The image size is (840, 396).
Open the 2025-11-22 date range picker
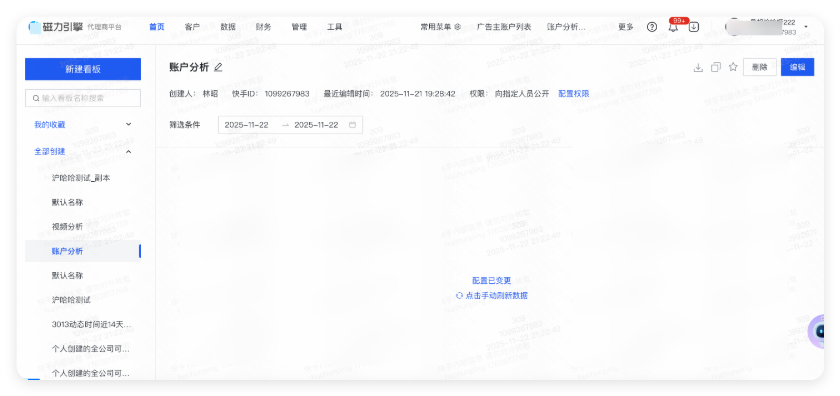pos(290,125)
